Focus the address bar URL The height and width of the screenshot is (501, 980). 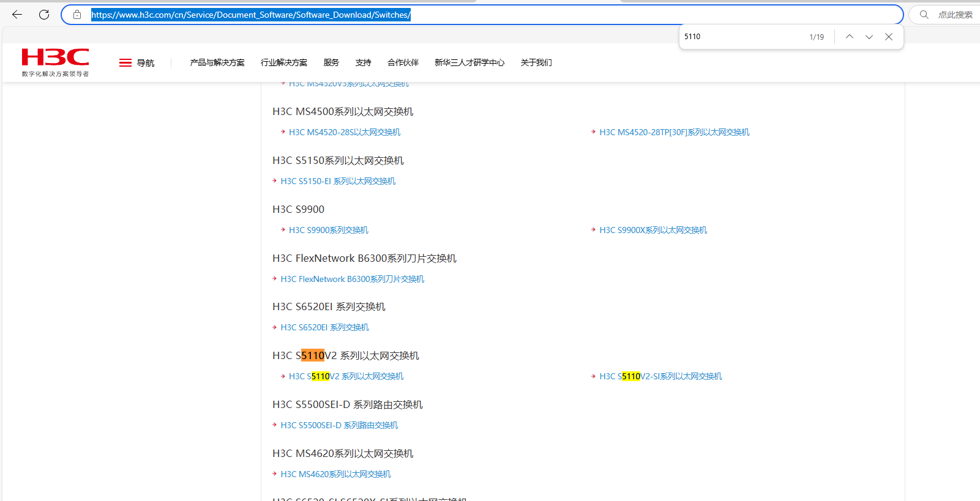point(482,15)
